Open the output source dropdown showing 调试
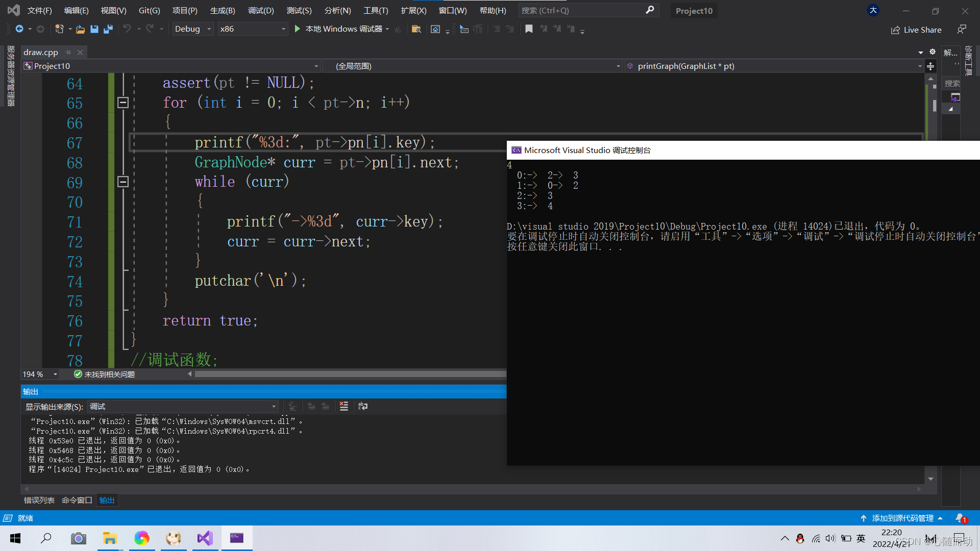The image size is (980, 551). coord(183,406)
